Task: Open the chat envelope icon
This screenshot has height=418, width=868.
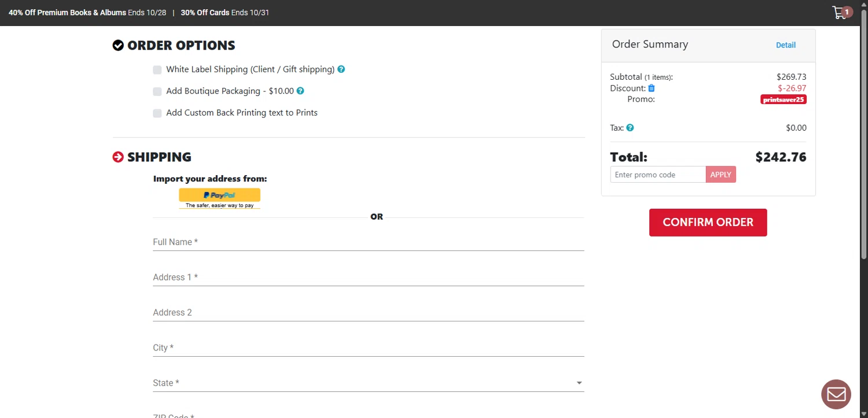Action: point(836,394)
